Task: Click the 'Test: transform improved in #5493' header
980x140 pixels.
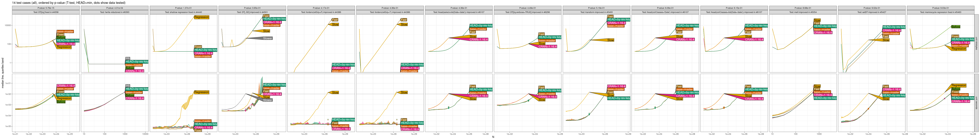Action: [597, 12]
